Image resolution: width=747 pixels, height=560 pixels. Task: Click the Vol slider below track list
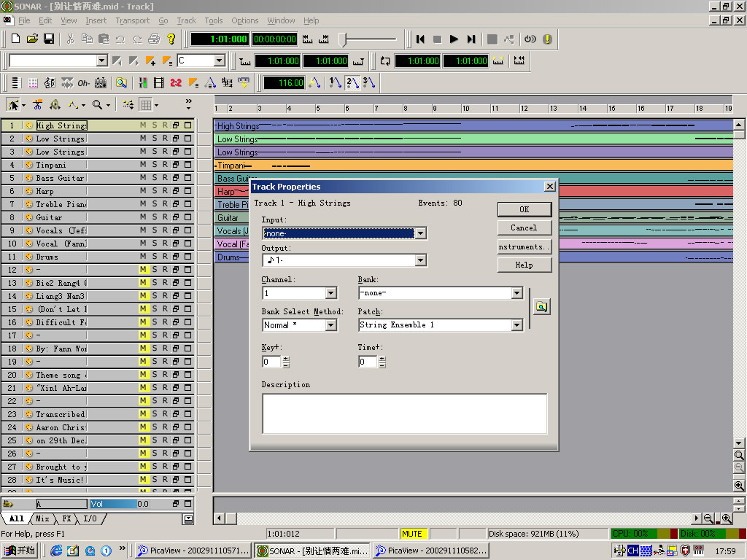(113, 504)
